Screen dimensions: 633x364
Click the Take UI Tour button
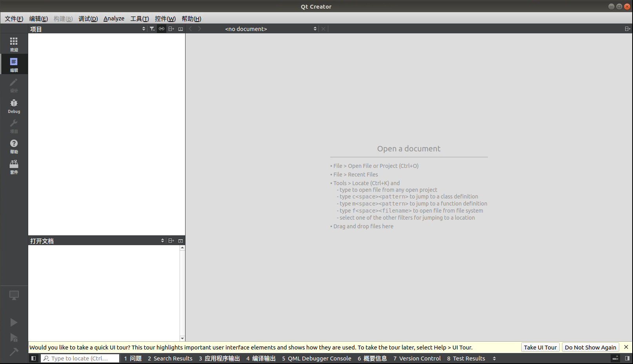click(x=540, y=347)
